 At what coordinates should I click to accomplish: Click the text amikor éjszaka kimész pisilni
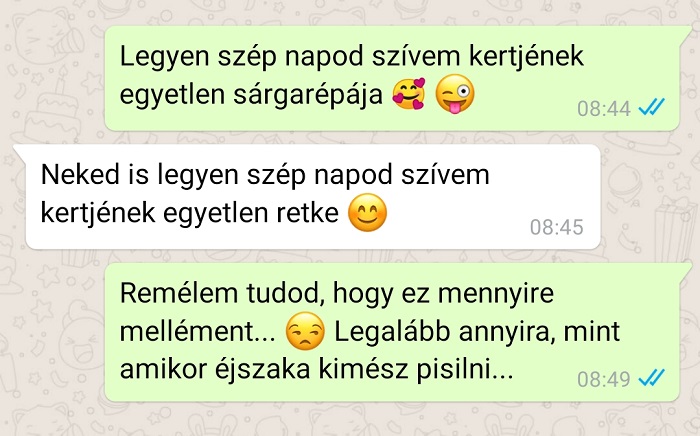[316, 370]
